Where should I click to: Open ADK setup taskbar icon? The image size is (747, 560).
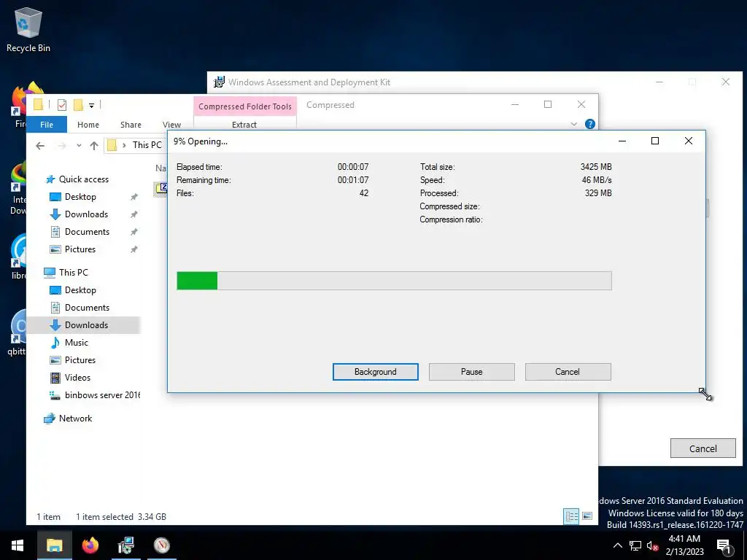(x=125, y=545)
